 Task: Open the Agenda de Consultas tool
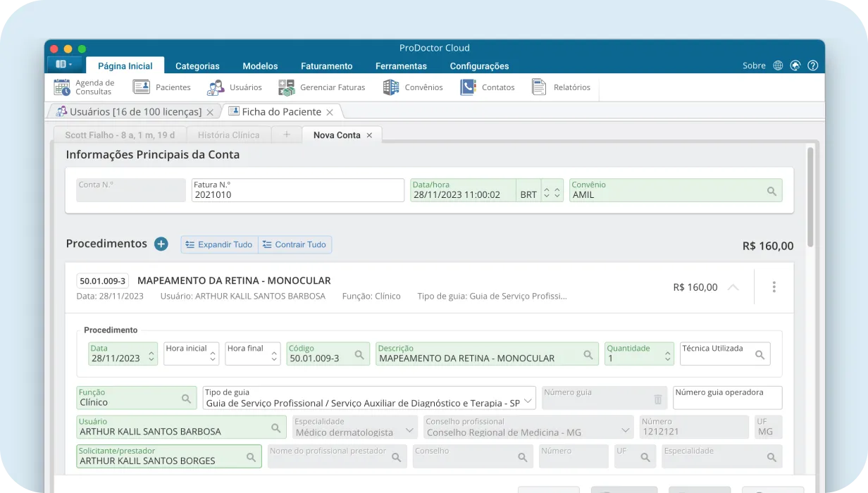pos(63,87)
